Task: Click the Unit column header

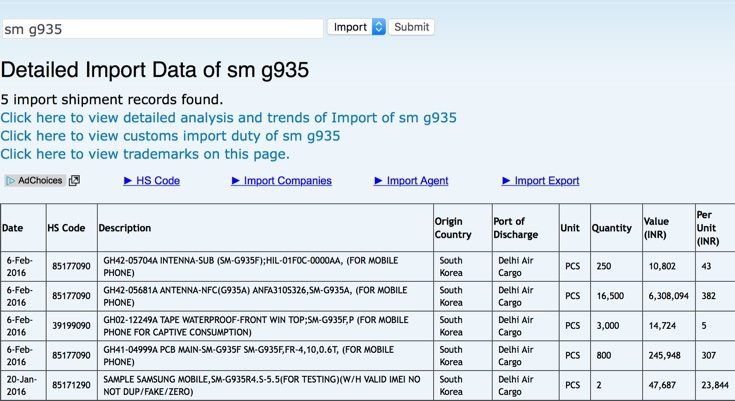Action: (x=575, y=227)
